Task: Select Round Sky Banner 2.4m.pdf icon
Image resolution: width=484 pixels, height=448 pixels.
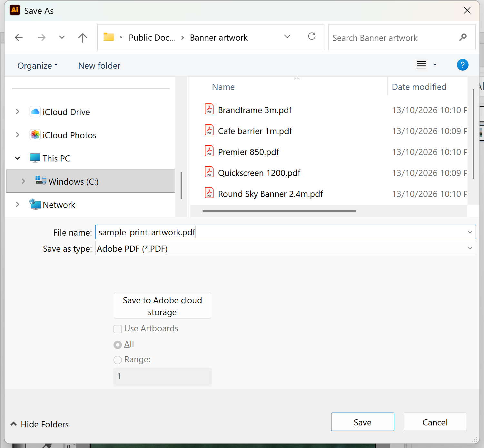Action: pyautogui.click(x=209, y=193)
